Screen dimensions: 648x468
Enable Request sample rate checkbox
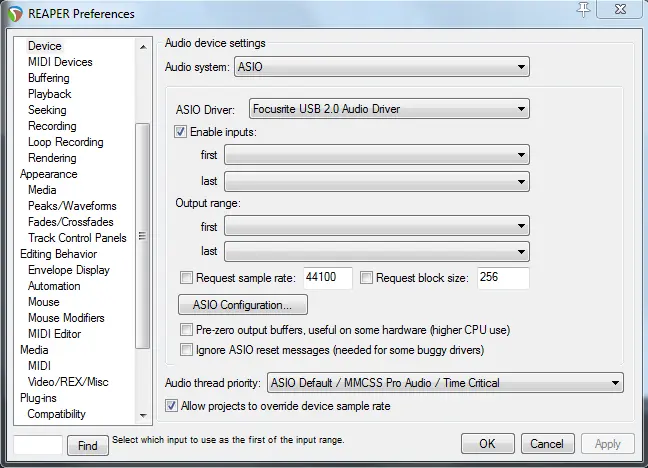click(x=186, y=277)
